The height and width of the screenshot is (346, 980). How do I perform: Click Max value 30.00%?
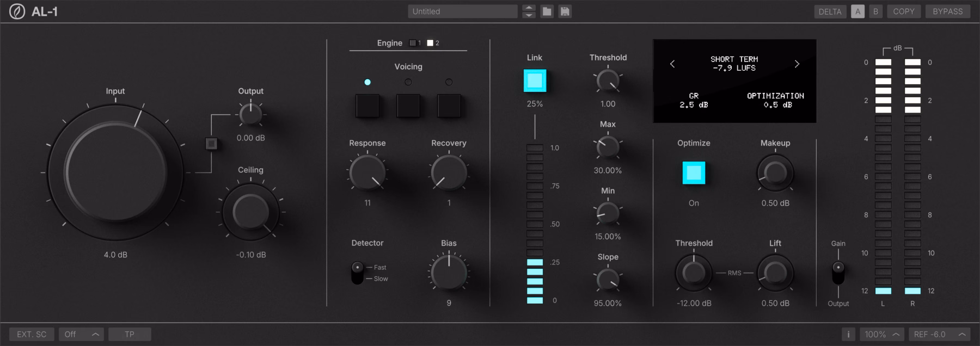pos(608,170)
